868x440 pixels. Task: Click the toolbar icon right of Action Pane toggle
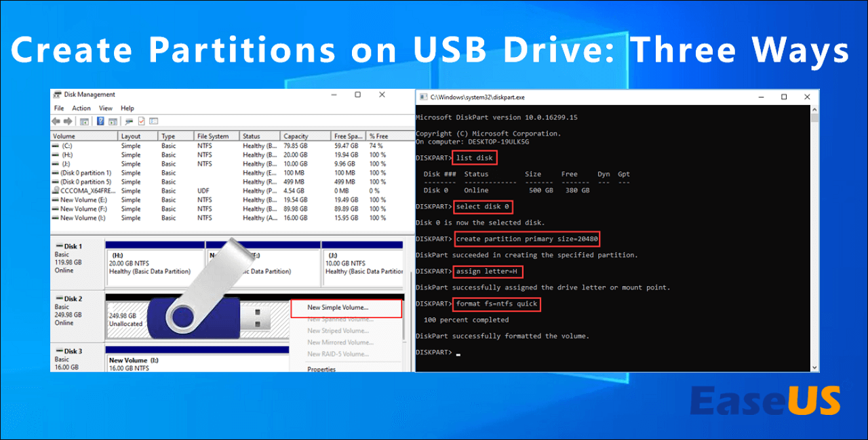click(x=129, y=121)
